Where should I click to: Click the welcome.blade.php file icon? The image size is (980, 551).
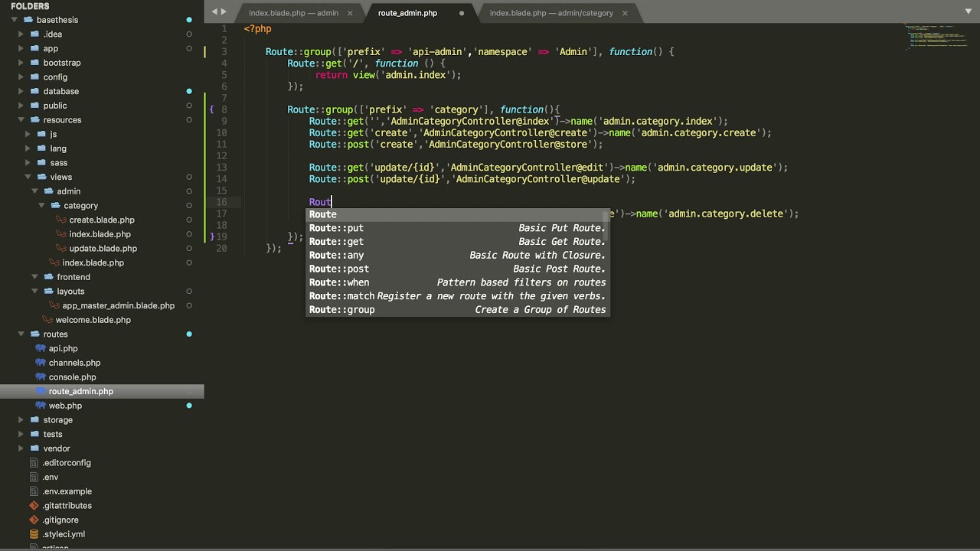48,320
